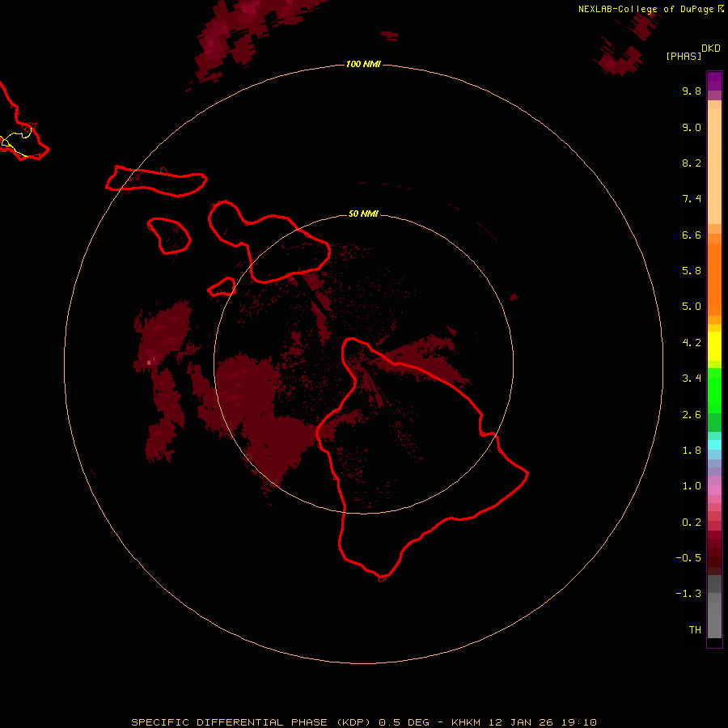728x728 pixels.
Task: Click the yellow swatch on the color bar
Action: pos(714,346)
